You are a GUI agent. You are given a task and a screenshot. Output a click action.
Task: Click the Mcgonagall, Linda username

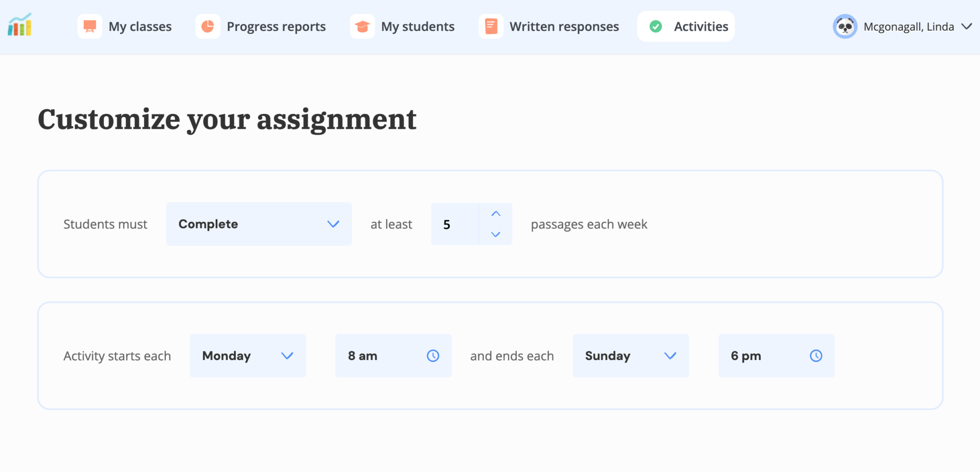[x=908, y=27]
